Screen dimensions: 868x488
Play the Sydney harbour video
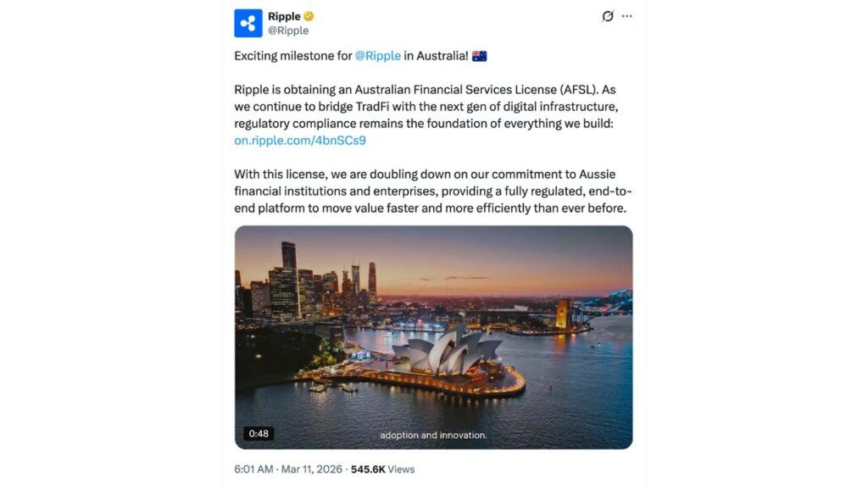pos(433,336)
